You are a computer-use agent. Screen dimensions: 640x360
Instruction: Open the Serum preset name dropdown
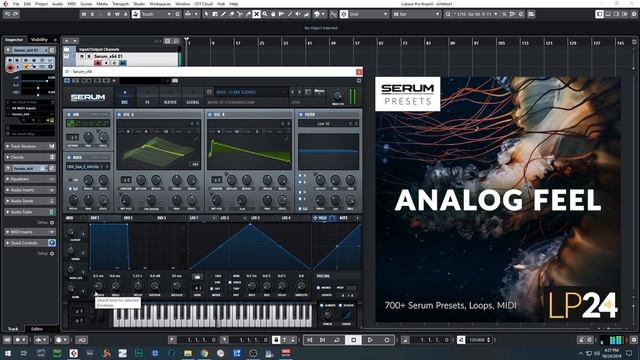[x=250, y=92]
